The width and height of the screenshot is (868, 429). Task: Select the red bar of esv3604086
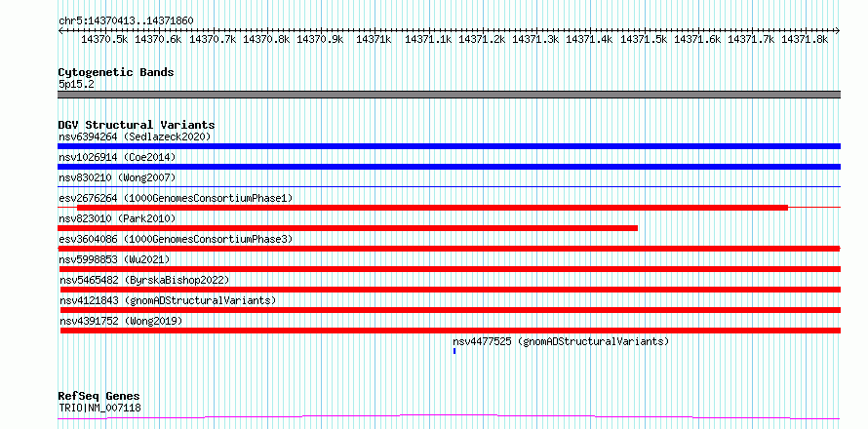click(449, 249)
